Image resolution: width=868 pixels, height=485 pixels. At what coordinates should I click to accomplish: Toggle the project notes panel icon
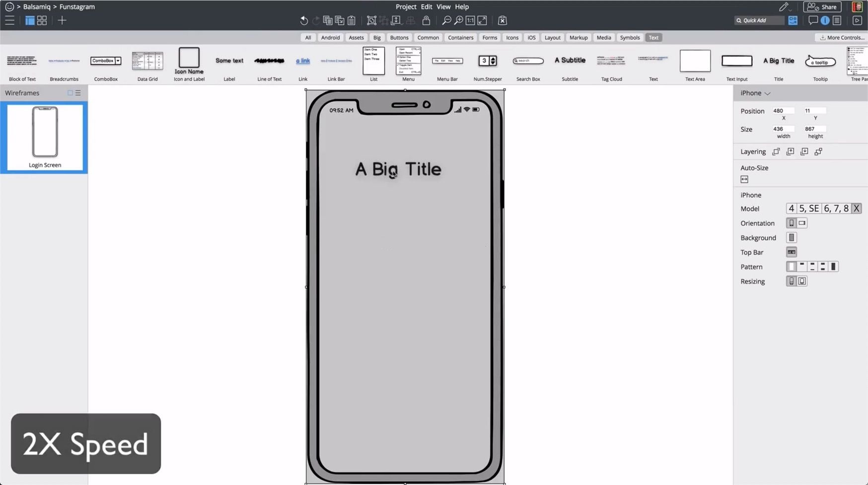[837, 20]
